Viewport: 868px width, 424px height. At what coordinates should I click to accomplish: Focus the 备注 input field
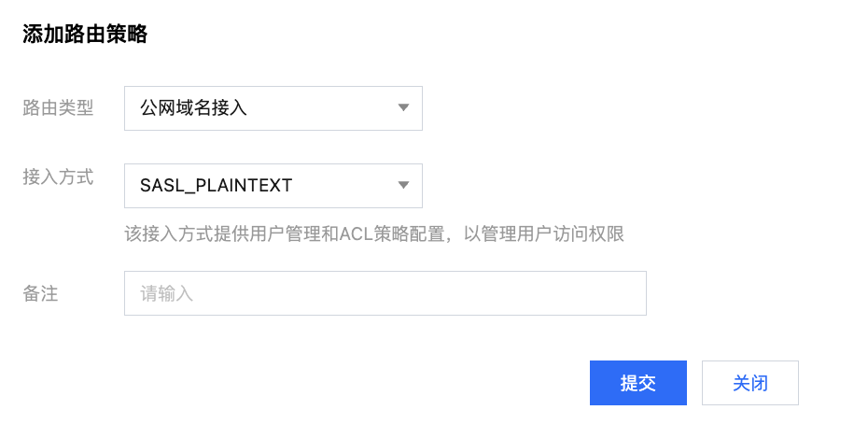point(385,293)
